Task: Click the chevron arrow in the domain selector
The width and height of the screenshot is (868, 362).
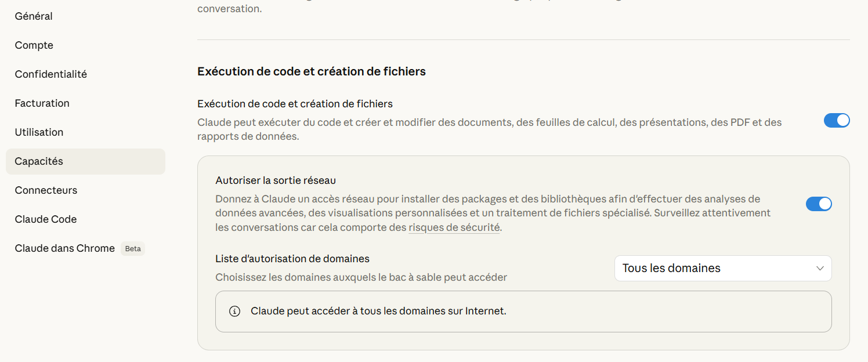Action: [x=820, y=269]
